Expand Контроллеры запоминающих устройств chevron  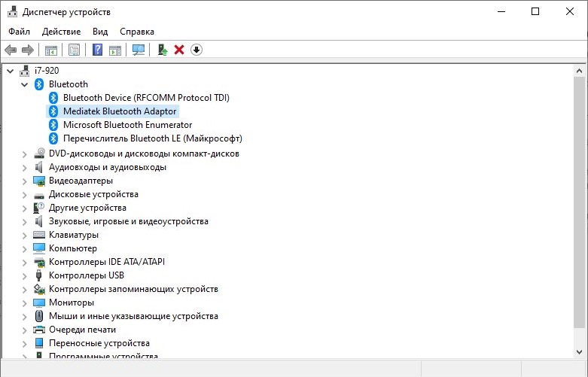click(x=24, y=290)
